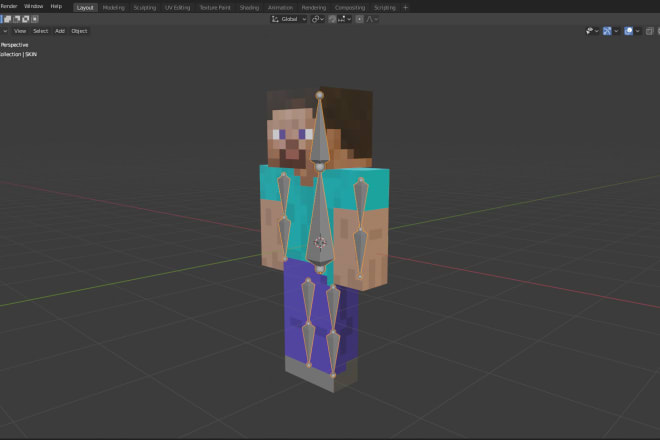Screen dimensions: 660x440
Task: Open the viewport Add menu
Action: click(x=60, y=31)
